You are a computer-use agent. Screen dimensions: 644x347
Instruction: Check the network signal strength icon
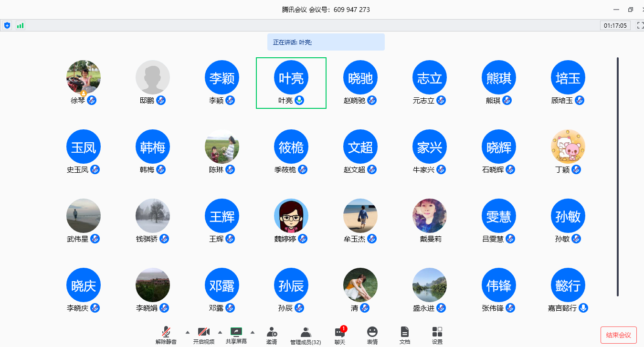tap(20, 25)
